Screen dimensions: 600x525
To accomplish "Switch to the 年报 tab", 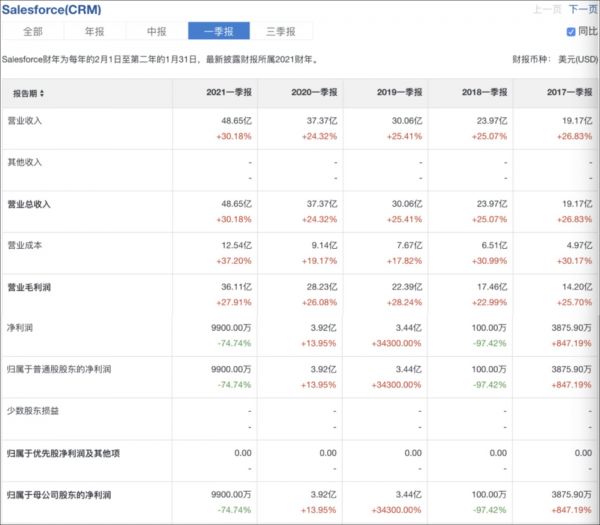I will tap(95, 32).
